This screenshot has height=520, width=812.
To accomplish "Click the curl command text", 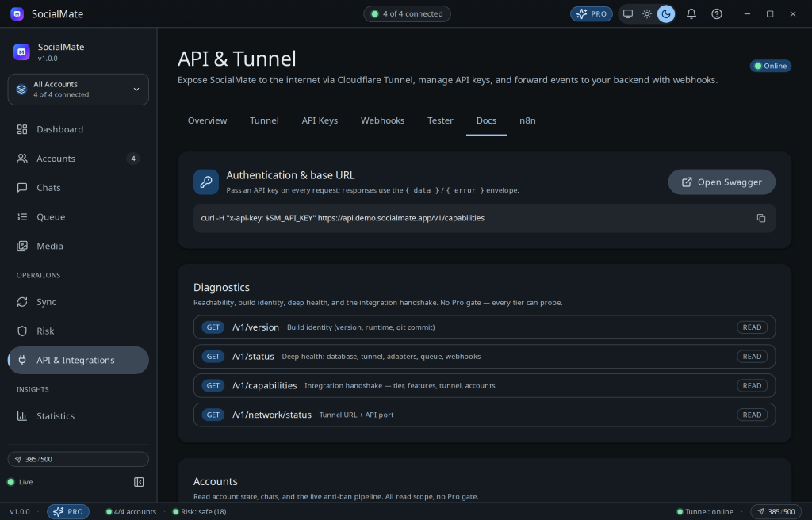I will [343, 218].
